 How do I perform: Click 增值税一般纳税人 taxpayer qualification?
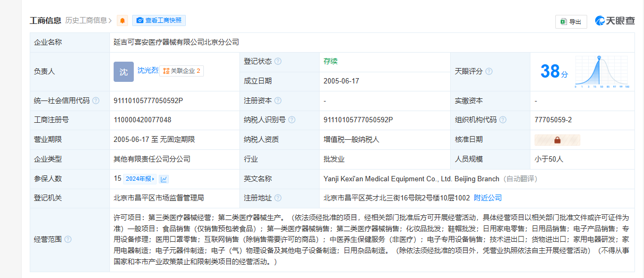351,140
